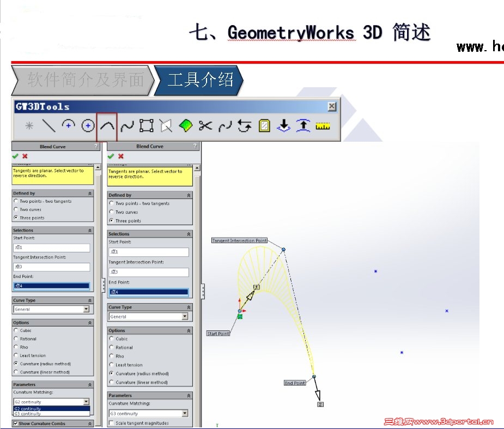Click the downward arrow onto surface icon
The image size is (504, 429).
click(283, 125)
